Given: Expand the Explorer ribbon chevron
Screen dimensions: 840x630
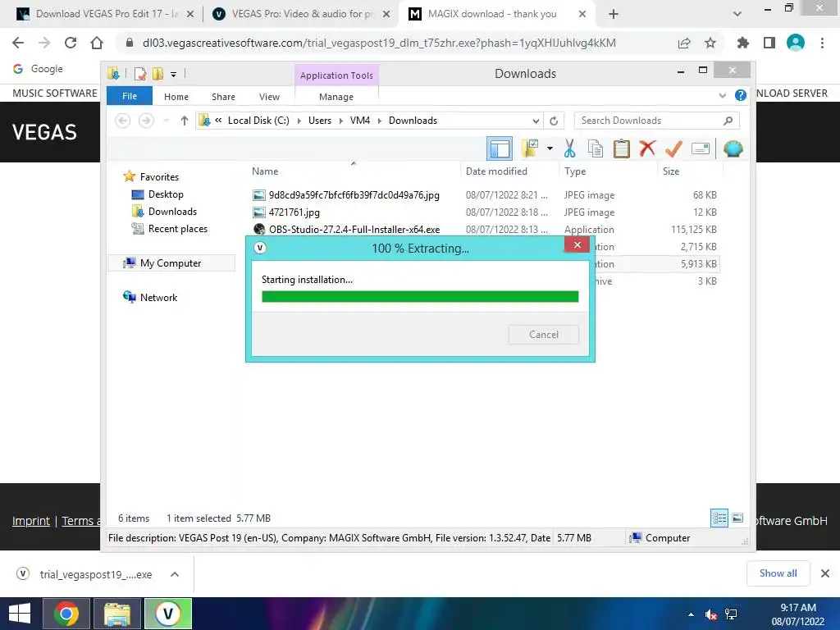Looking at the screenshot, I should 722,96.
